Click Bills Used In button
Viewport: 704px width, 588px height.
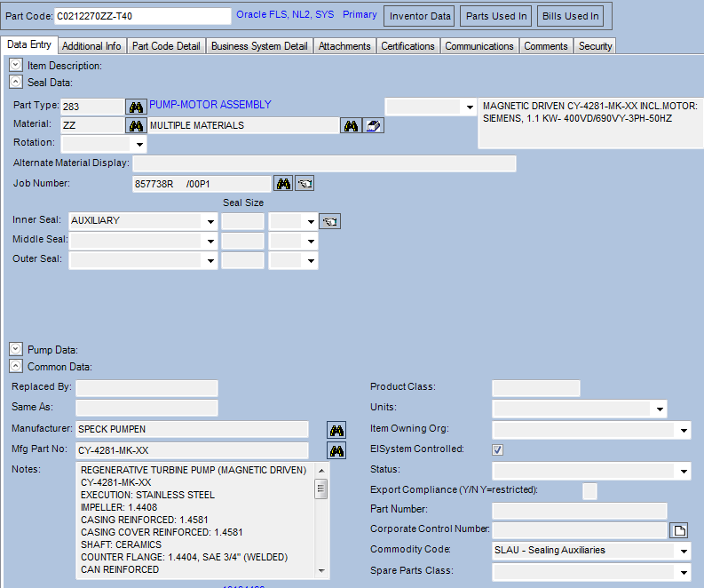(570, 16)
